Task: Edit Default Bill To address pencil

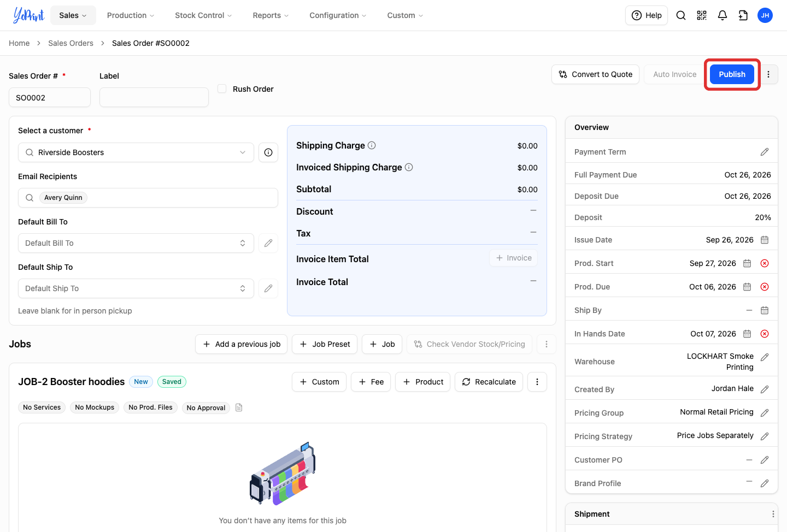Action: (x=268, y=243)
